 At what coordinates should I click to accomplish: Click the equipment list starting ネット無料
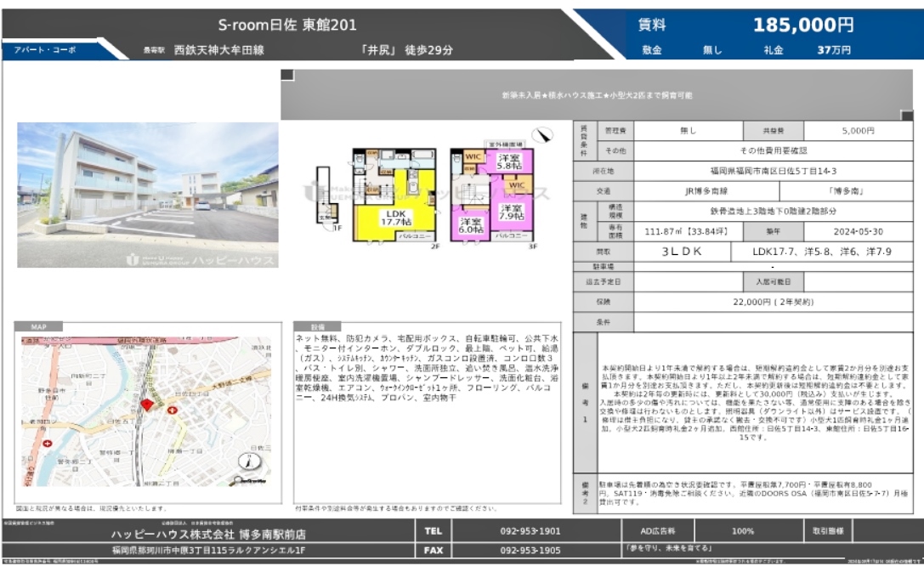428,368
